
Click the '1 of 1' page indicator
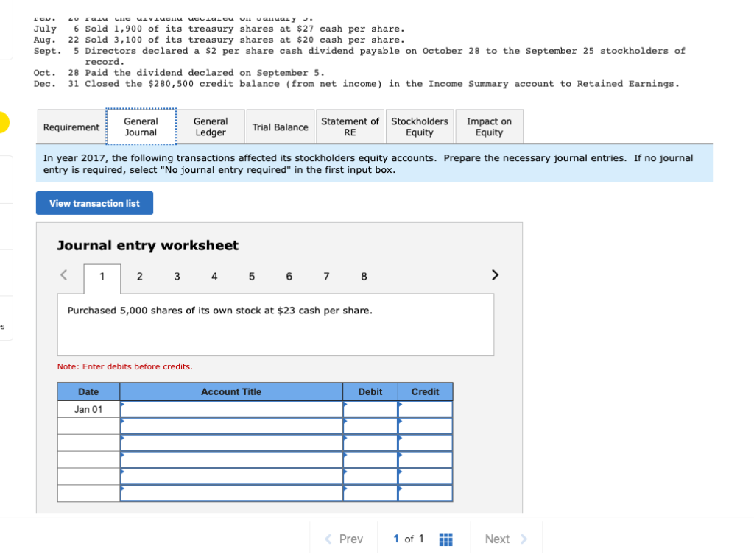pyautogui.click(x=408, y=539)
